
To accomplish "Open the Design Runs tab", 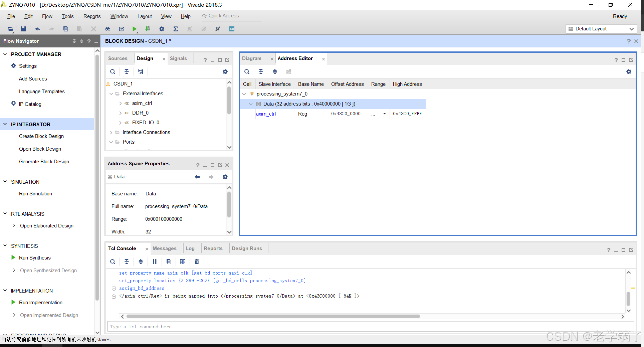I will pos(247,248).
